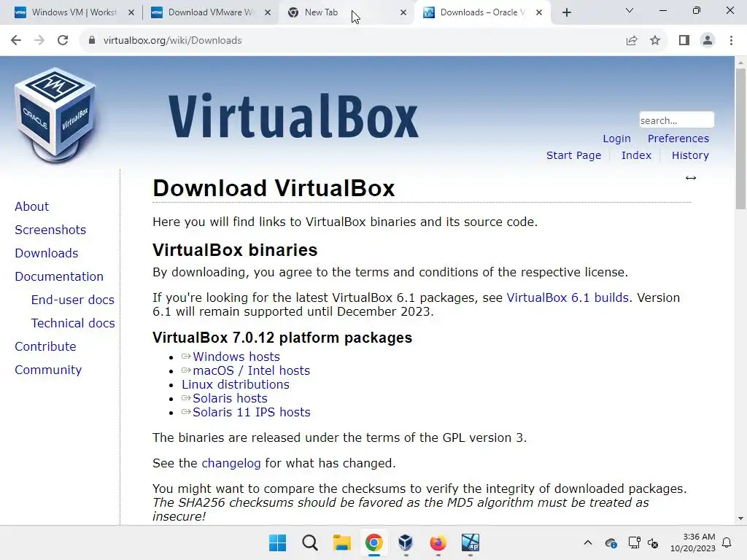Open the Linux distributions link
Viewport: 747px width, 560px height.
[236, 384]
